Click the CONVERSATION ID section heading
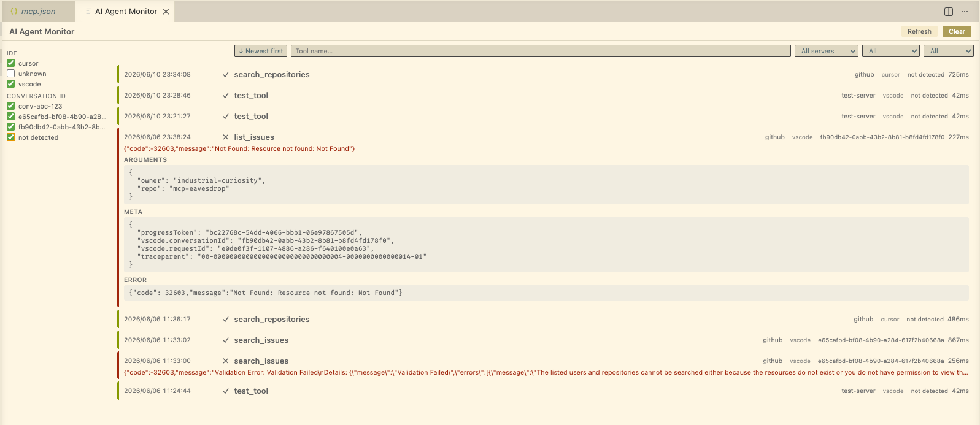This screenshot has height=425, width=980. pos(36,96)
